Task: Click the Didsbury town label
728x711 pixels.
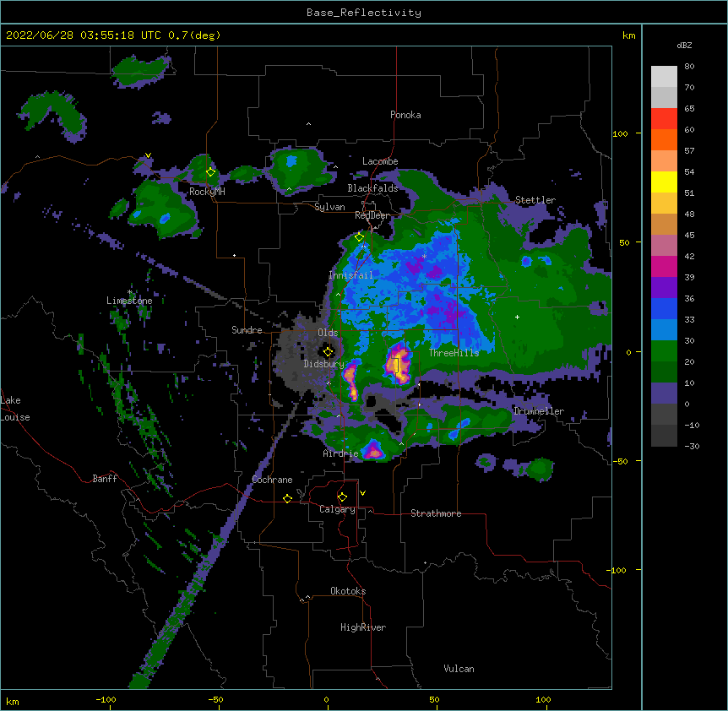Action: [323, 364]
